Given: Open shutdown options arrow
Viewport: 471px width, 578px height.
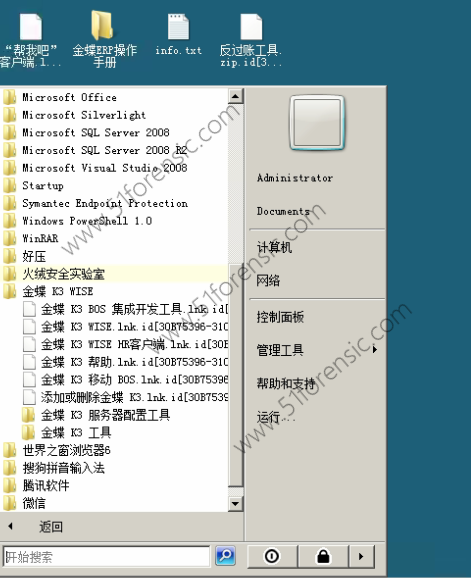Looking at the screenshot, I should [x=362, y=556].
